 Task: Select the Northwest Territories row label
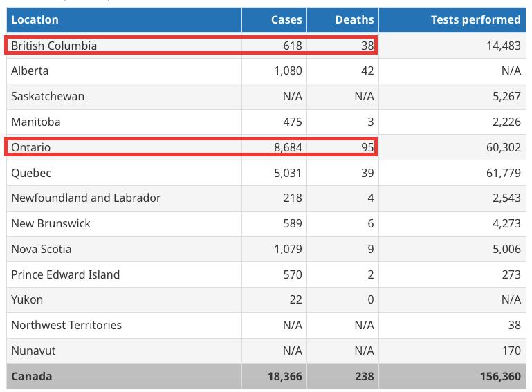pyautogui.click(x=66, y=325)
